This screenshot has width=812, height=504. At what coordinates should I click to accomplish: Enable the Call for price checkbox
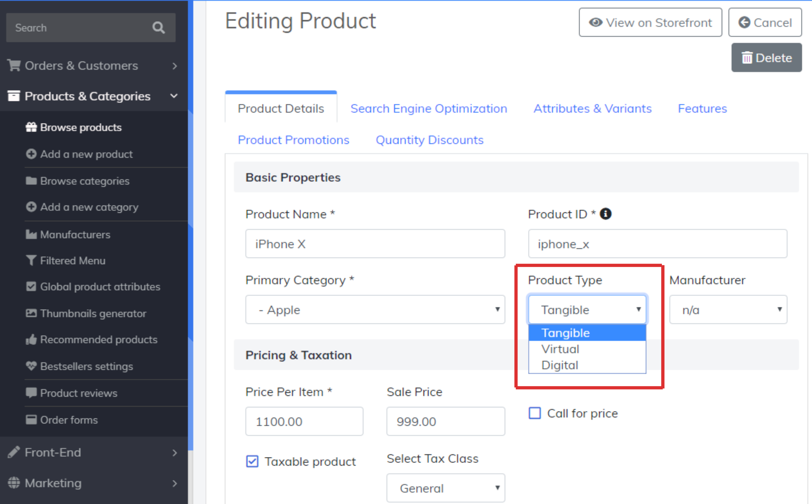coord(535,413)
